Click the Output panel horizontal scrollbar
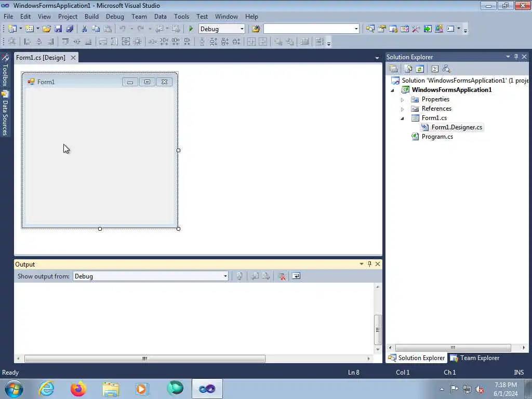The image size is (532, 399). pos(145,358)
